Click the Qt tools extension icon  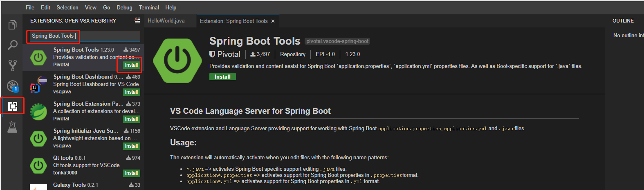point(38,166)
